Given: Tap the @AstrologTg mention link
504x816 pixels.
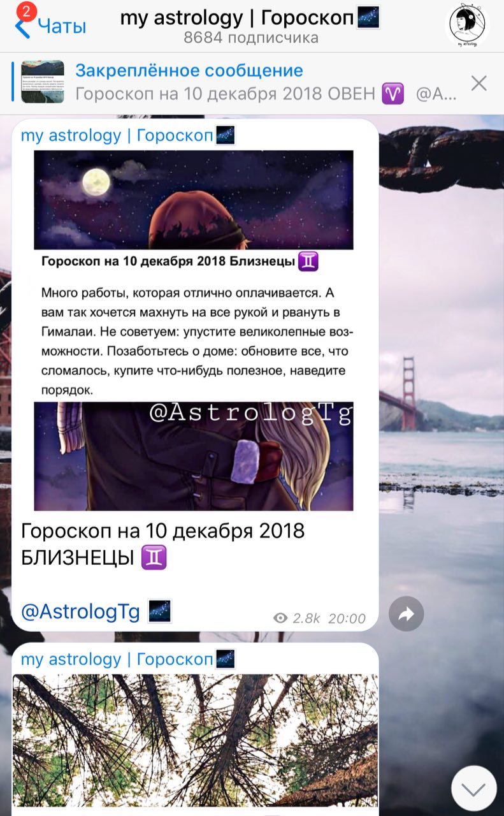Looking at the screenshot, I should [80, 611].
